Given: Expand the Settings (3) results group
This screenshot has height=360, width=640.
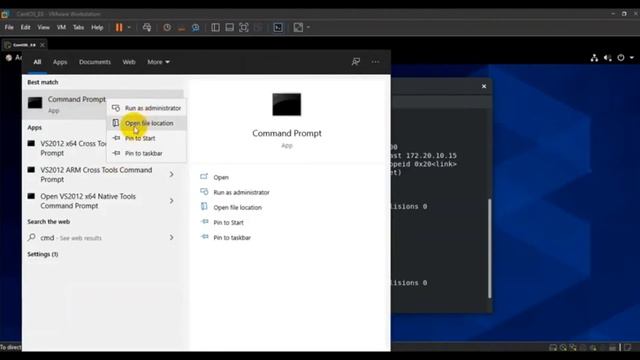Looking at the screenshot, I should [43, 254].
